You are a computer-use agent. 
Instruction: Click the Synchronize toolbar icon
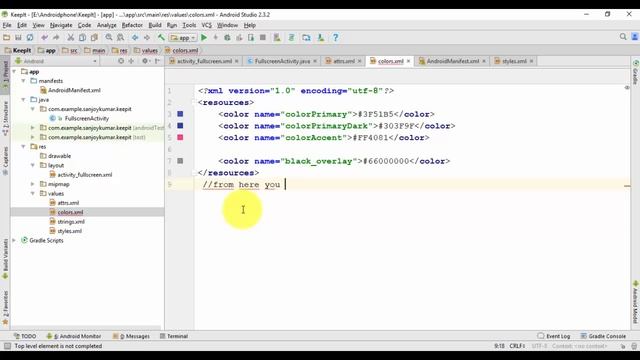[30, 38]
